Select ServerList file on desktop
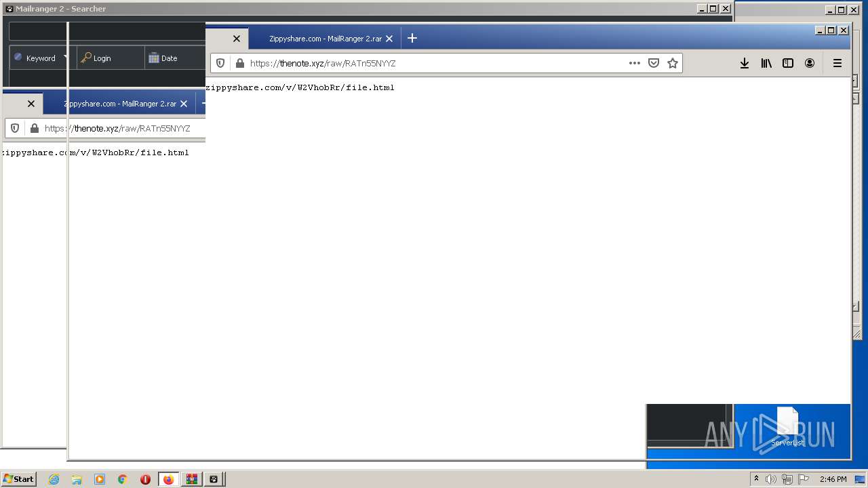 click(787, 427)
